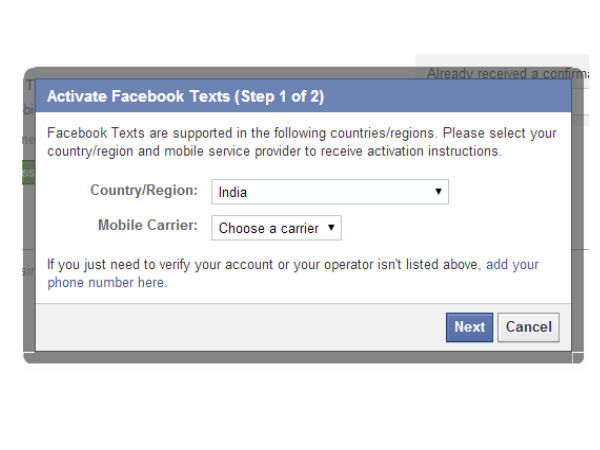This screenshot has width=600, height=450.
Task: Click the green button behind the dialog
Action: point(28,172)
